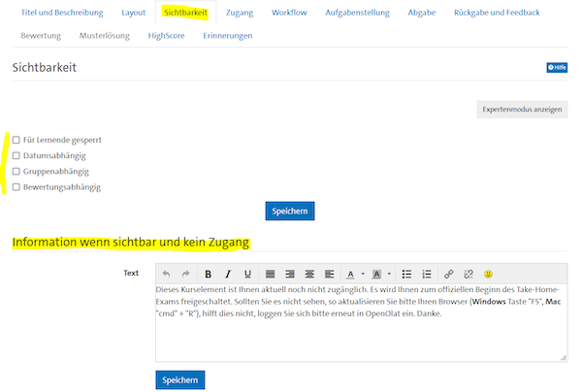Open the background color dropdown arrow
Image resolution: width=582 pixels, height=392 pixels.
click(x=388, y=274)
